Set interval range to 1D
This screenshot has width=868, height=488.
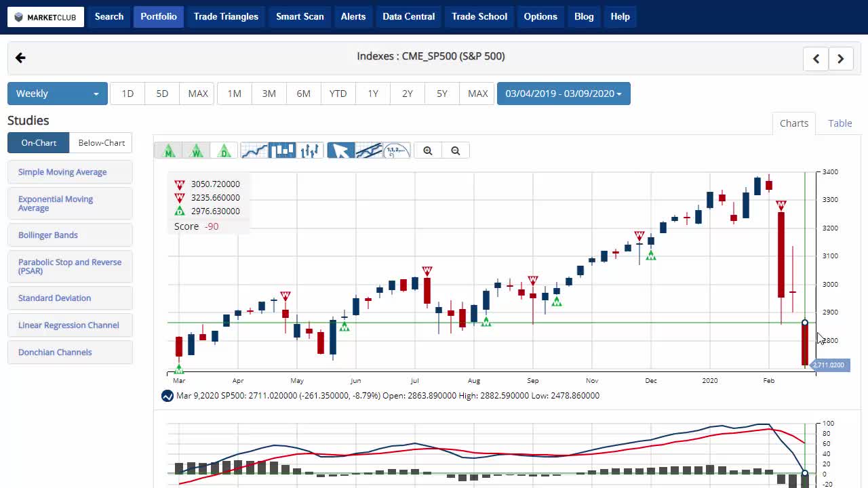pos(127,94)
